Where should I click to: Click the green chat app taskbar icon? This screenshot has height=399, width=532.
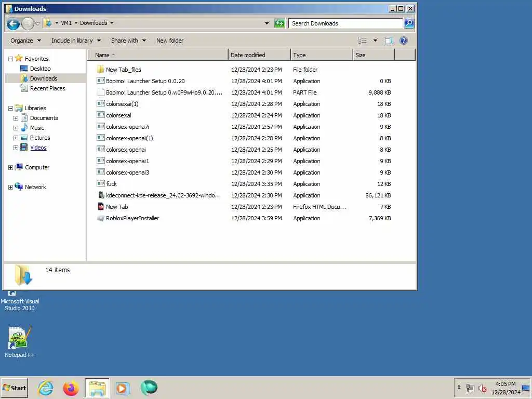click(149, 388)
